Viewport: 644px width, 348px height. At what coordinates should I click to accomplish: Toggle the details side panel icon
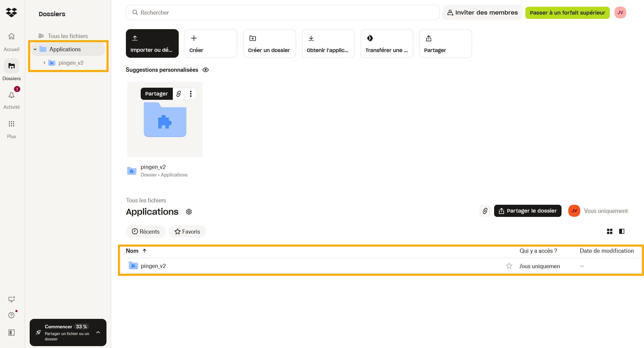coord(622,231)
